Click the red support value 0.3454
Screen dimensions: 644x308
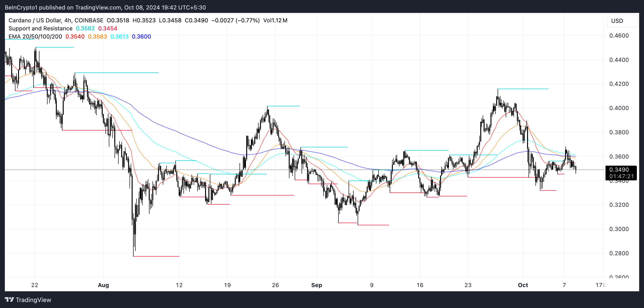click(107, 29)
